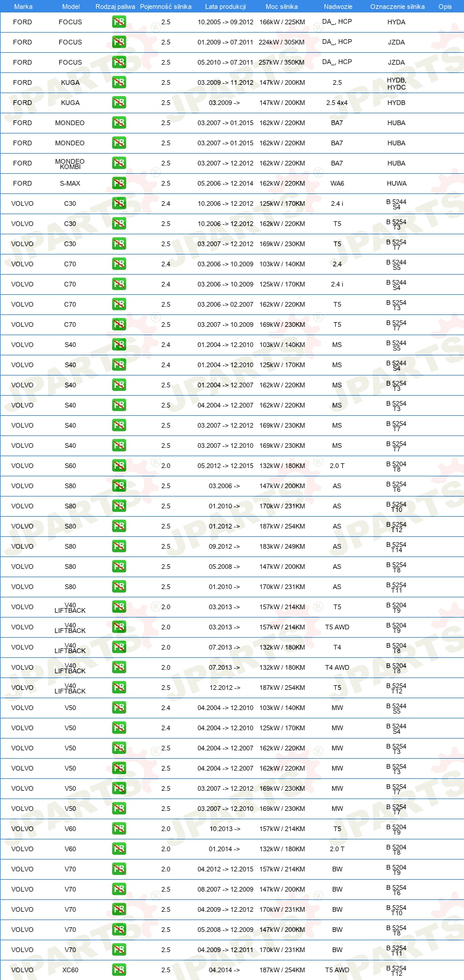The width and height of the screenshot is (464, 980).
Task: Select the XC60 model cell
Action: [x=70, y=970]
